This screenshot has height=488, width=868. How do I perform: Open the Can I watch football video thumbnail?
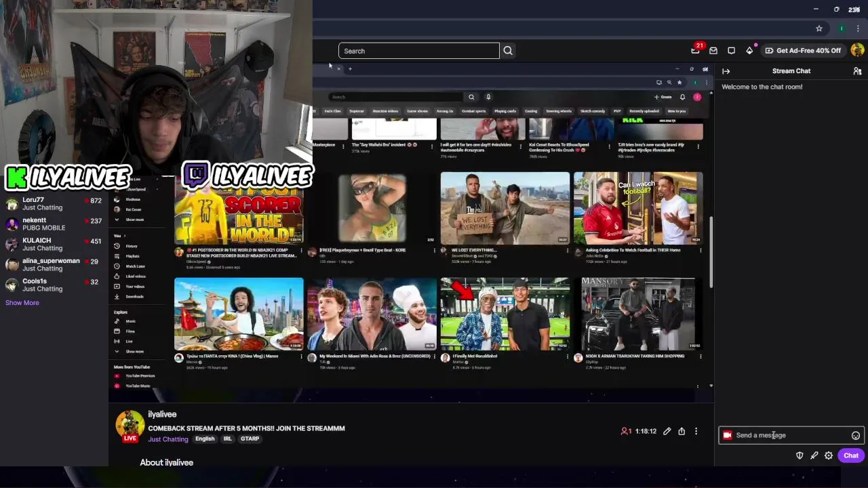point(638,208)
